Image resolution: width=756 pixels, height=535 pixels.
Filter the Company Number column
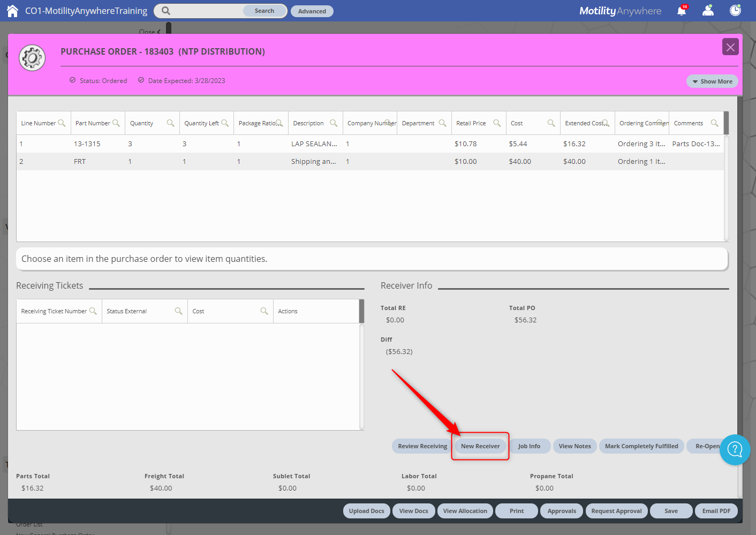pos(389,123)
